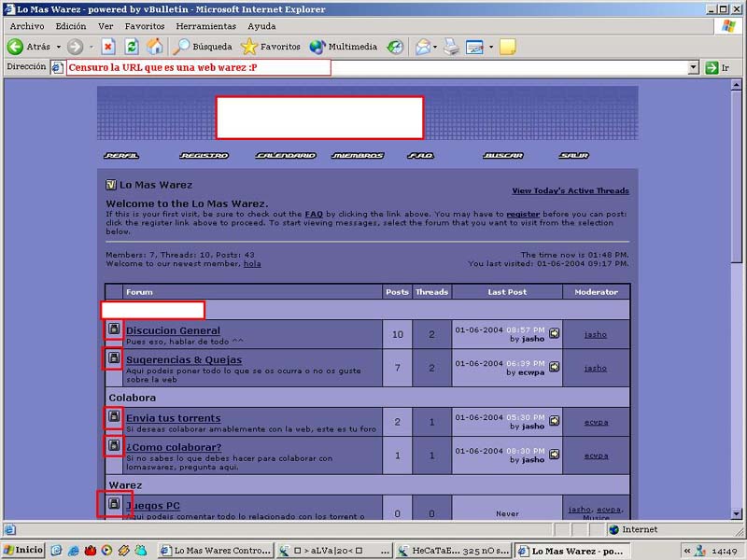Go back with the Atrás arrow
Image resolution: width=747 pixels, height=560 pixels.
pos(29,47)
